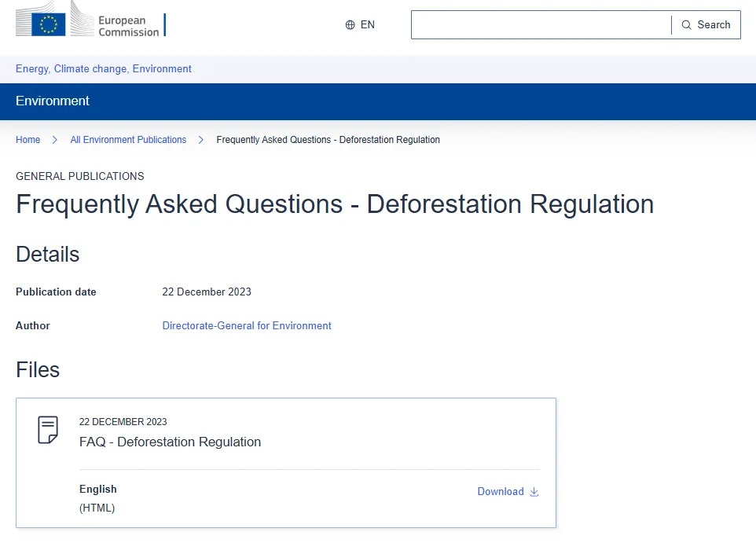Click the magnifying glass search icon
The image size is (756, 543).
(x=687, y=25)
